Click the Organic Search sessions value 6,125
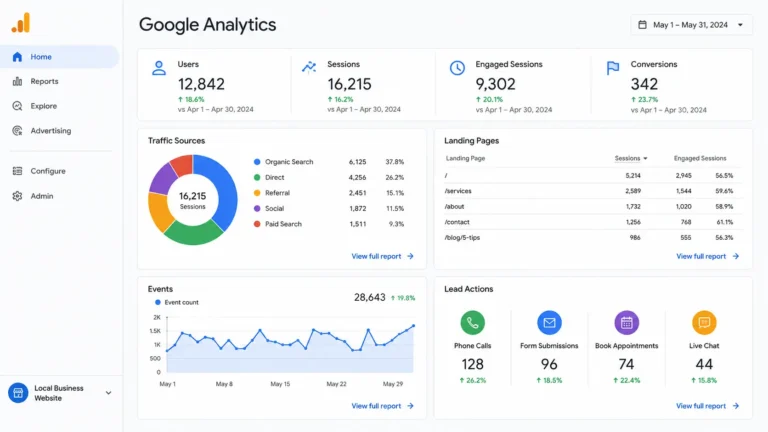 pos(358,162)
